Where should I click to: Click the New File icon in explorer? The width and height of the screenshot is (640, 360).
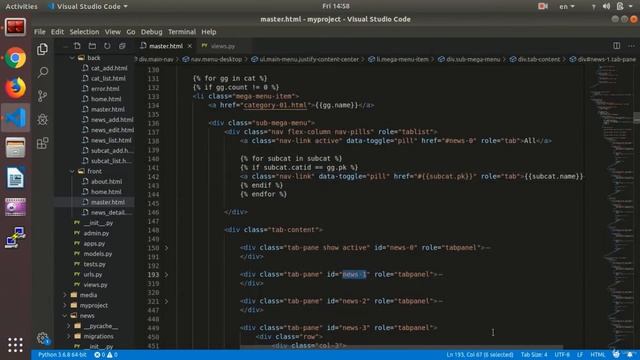pos(77,46)
